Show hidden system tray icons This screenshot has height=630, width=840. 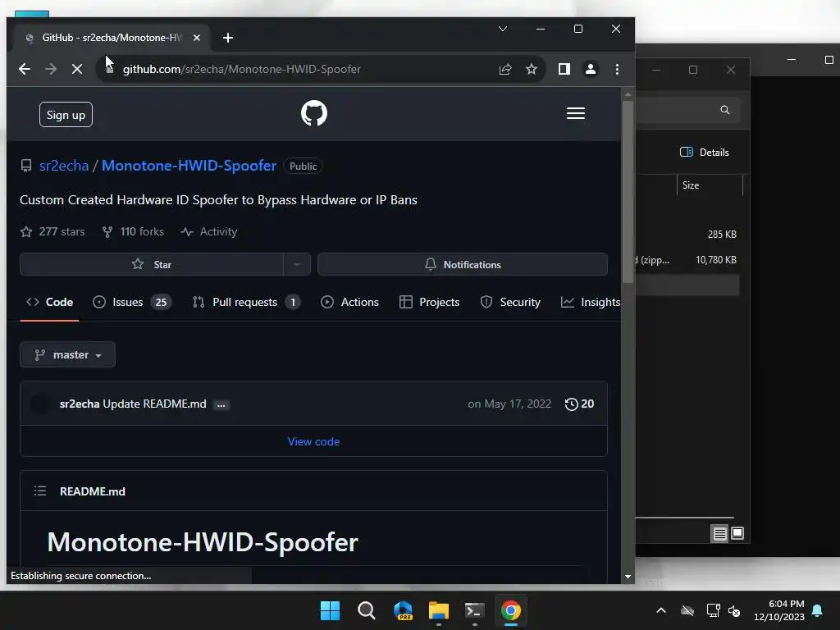point(661,610)
